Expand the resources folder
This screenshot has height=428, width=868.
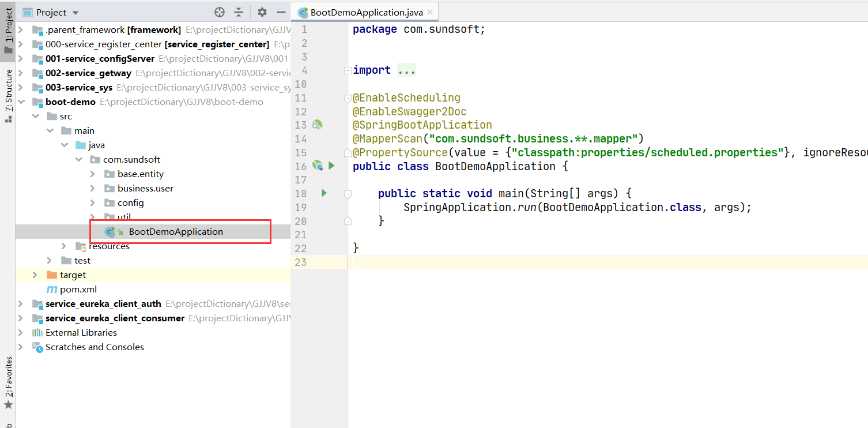point(64,246)
